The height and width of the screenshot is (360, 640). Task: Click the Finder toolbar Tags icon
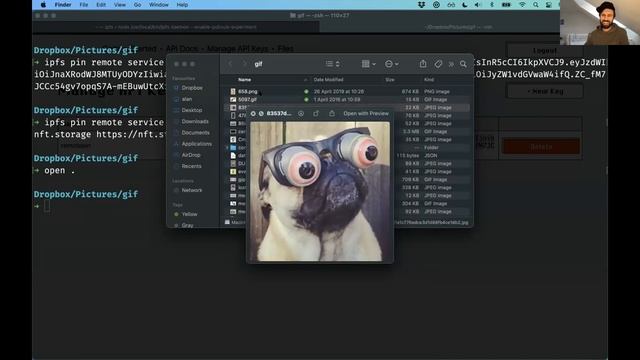(x=438, y=64)
